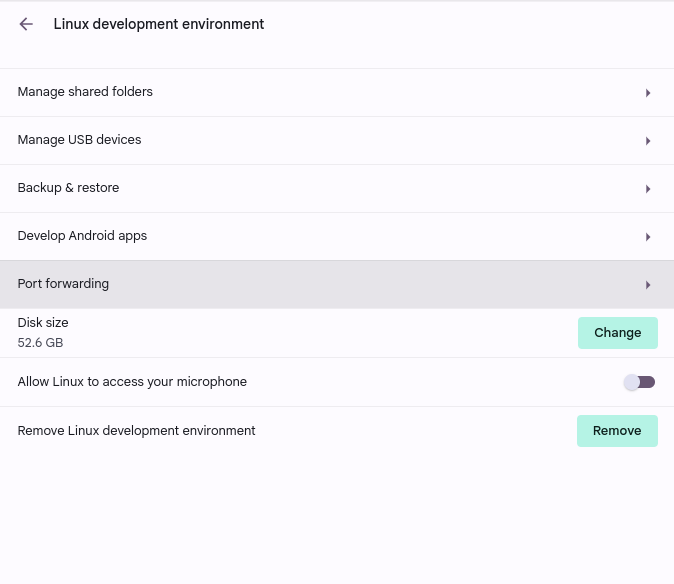Click the Port forwarding arrow icon

pyautogui.click(x=648, y=285)
